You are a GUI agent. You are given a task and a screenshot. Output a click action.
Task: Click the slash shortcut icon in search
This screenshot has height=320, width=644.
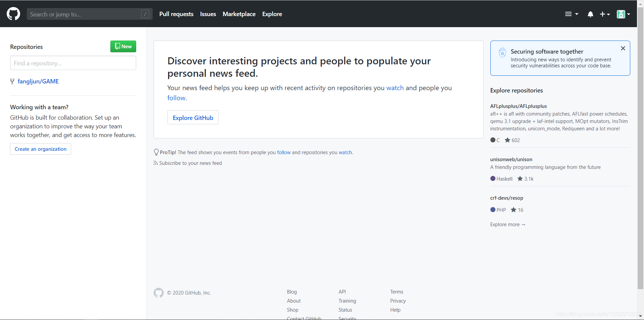click(x=145, y=14)
